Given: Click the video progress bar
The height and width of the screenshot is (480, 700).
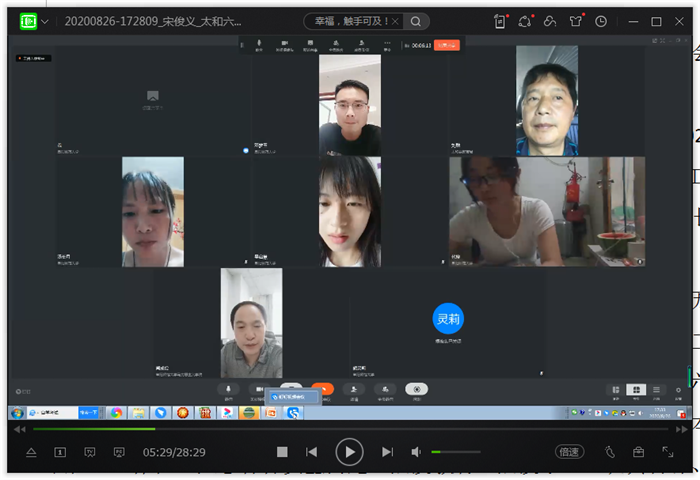Looking at the screenshot, I should point(350,429).
